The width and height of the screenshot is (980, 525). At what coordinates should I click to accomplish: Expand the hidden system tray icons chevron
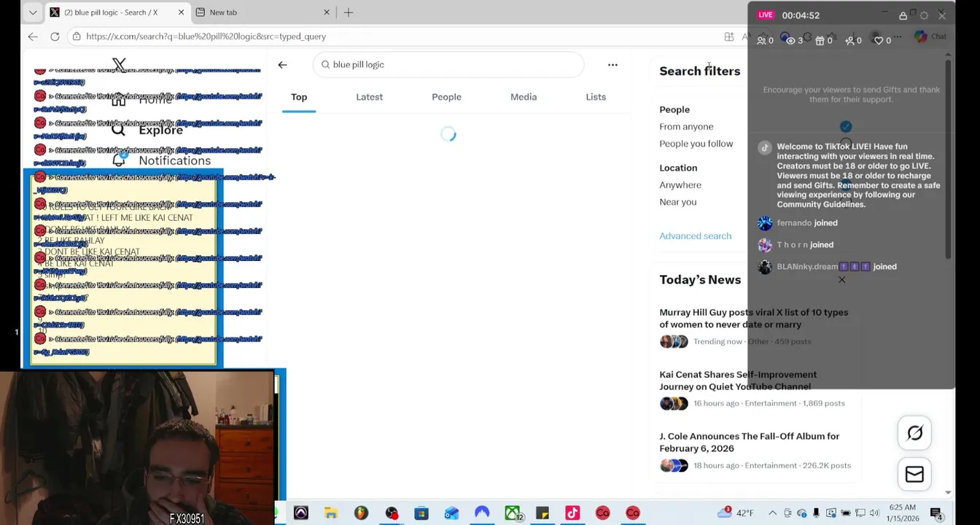tap(772, 513)
